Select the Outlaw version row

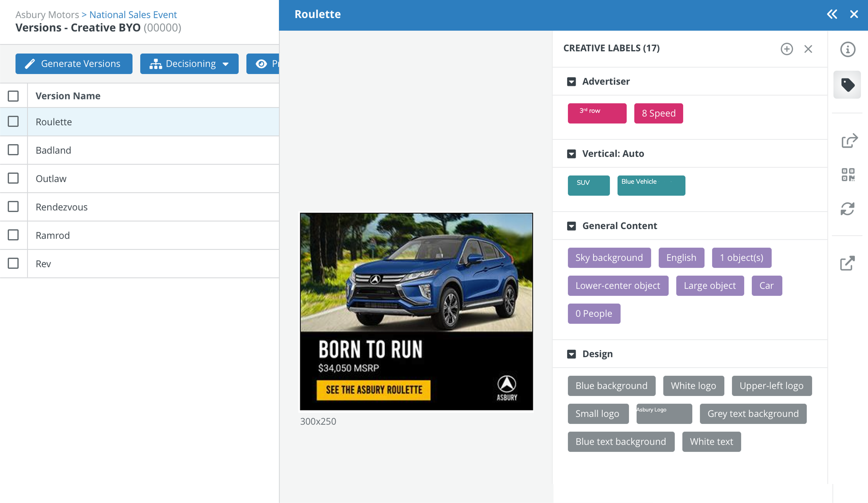[139, 179]
